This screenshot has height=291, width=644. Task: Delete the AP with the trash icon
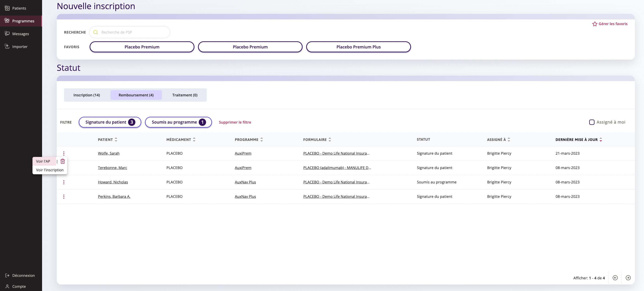click(62, 161)
